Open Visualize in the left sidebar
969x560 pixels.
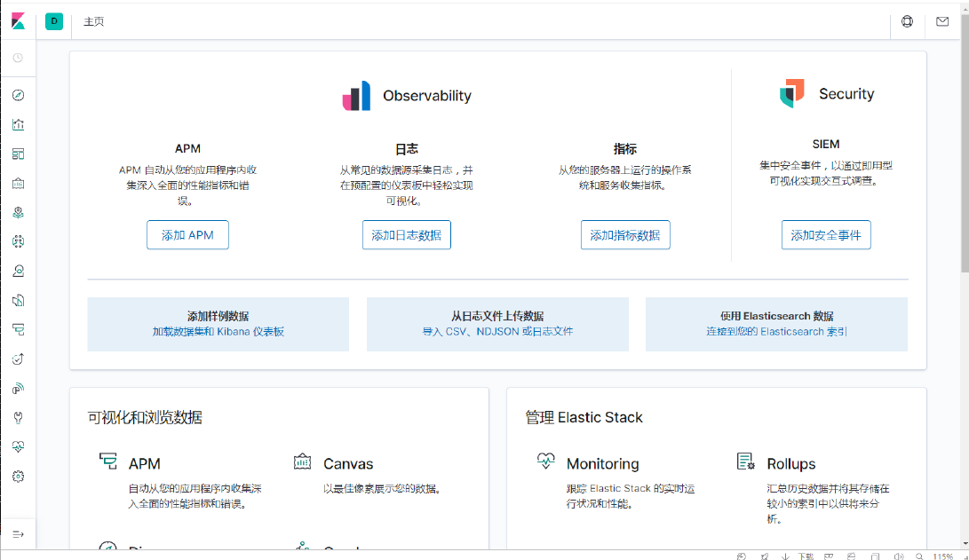(x=18, y=124)
